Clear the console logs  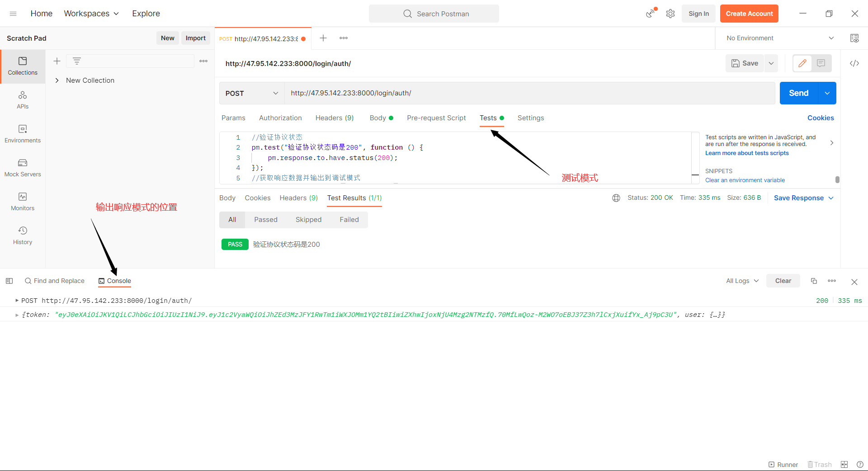[783, 281]
